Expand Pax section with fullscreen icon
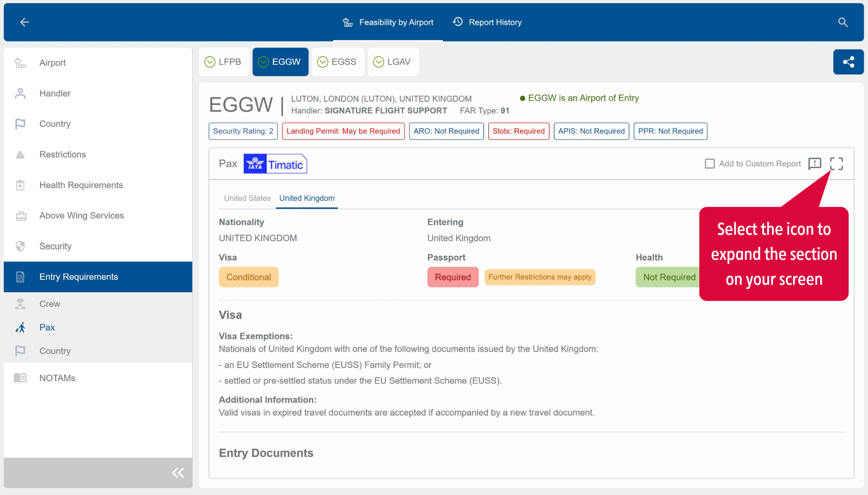Image resolution: width=868 pixels, height=495 pixels. click(x=836, y=164)
